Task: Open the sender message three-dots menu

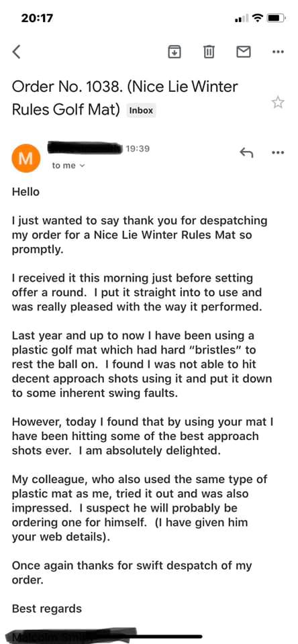Action: point(279,153)
